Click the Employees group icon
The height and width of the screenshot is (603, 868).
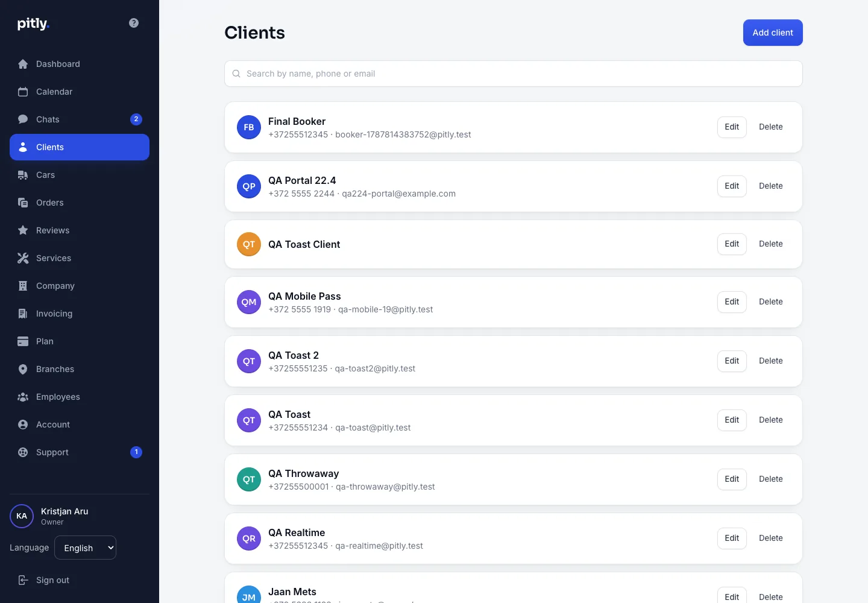tap(23, 397)
